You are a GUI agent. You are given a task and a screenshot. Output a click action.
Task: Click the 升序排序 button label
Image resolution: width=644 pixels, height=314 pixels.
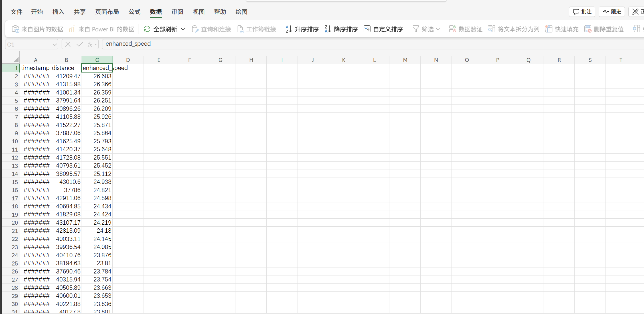point(307,29)
